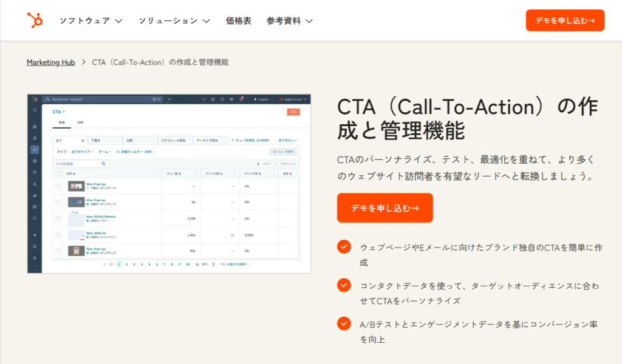Viewport: 622px width, 364px height.
Task: Click the 次へ next-page control in pagination
Action: [208, 264]
